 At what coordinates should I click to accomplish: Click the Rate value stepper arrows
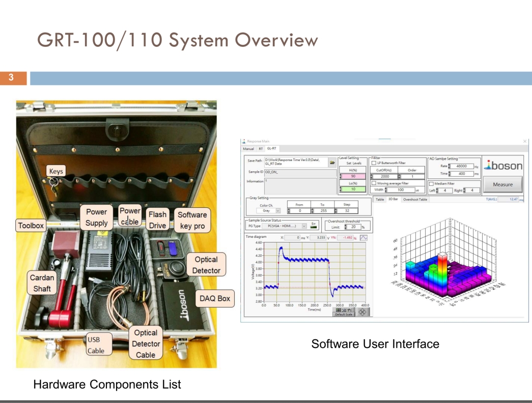pyautogui.click(x=449, y=166)
